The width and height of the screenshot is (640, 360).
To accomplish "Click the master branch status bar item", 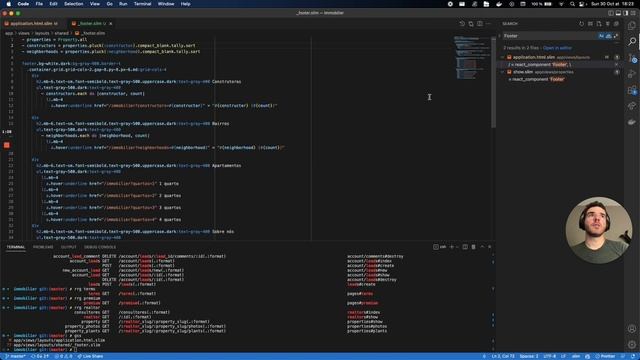I will point(16,356).
